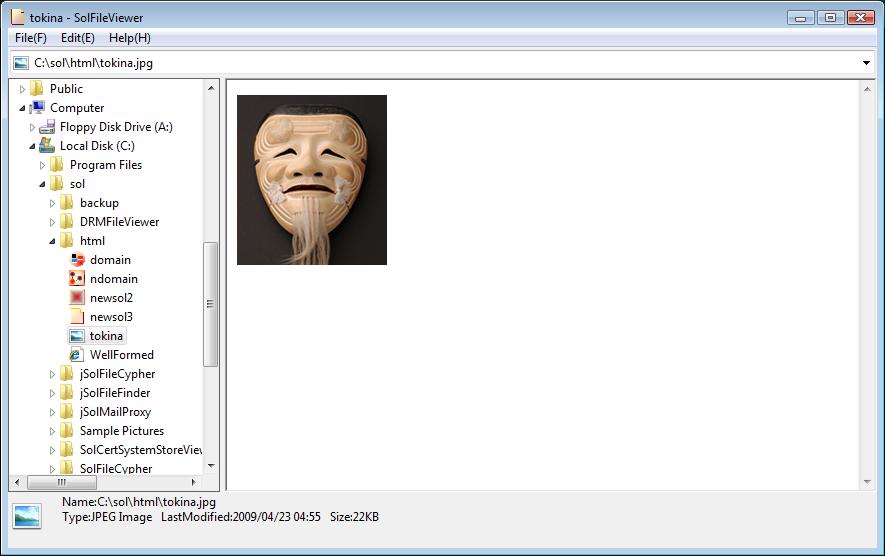Click the WellFormed Internet Explorer icon
885x556 pixels.
[x=77, y=354]
